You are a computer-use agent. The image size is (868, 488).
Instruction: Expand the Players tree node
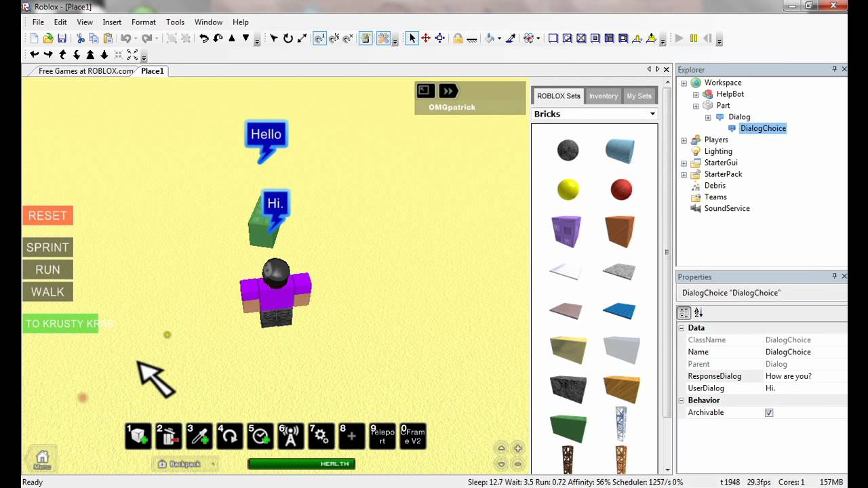[x=684, y=141]
